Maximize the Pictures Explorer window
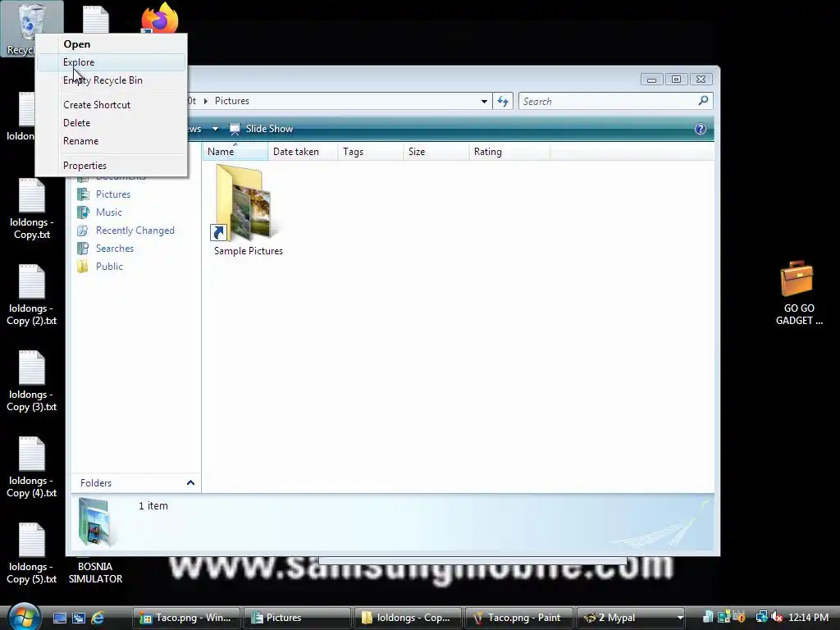The height and width of the screenshot is (630, 840). coord(676,80)
